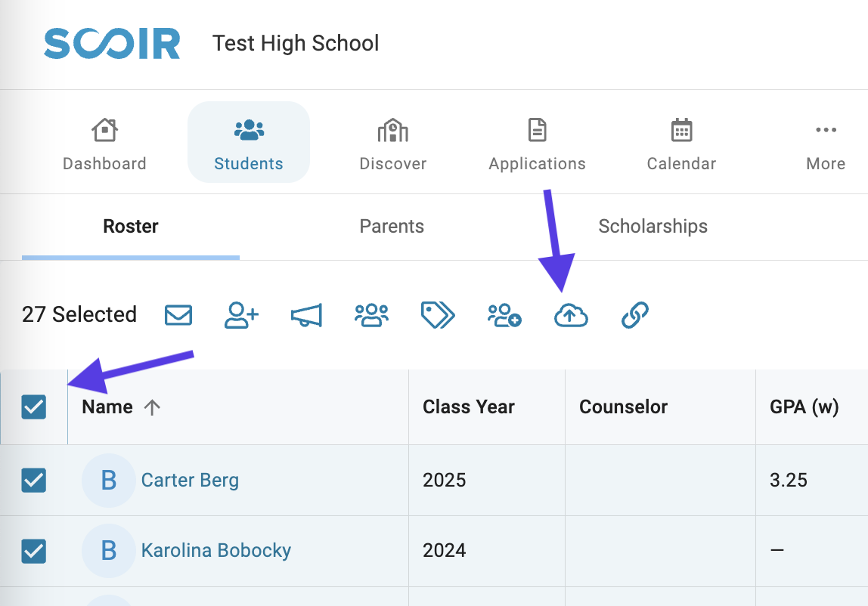Click the tags icon
Image resolution: width=868 pixels, height=606 pixels.
coord(437,315)
